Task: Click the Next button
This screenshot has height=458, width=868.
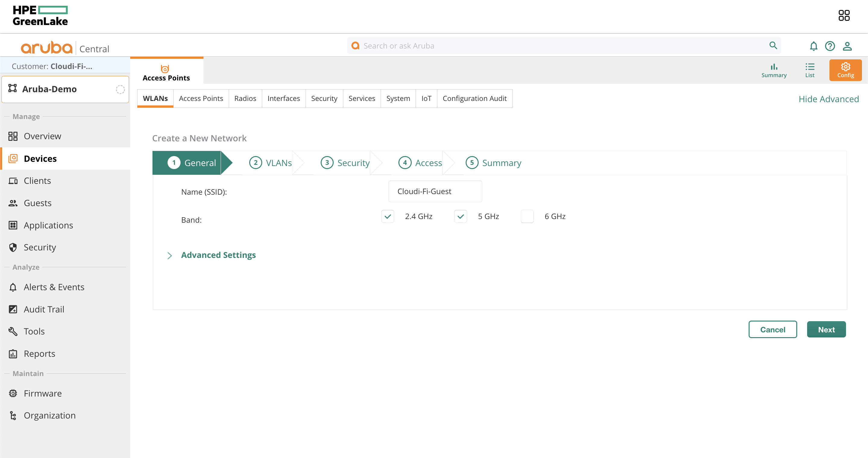Action: point(826,329)
